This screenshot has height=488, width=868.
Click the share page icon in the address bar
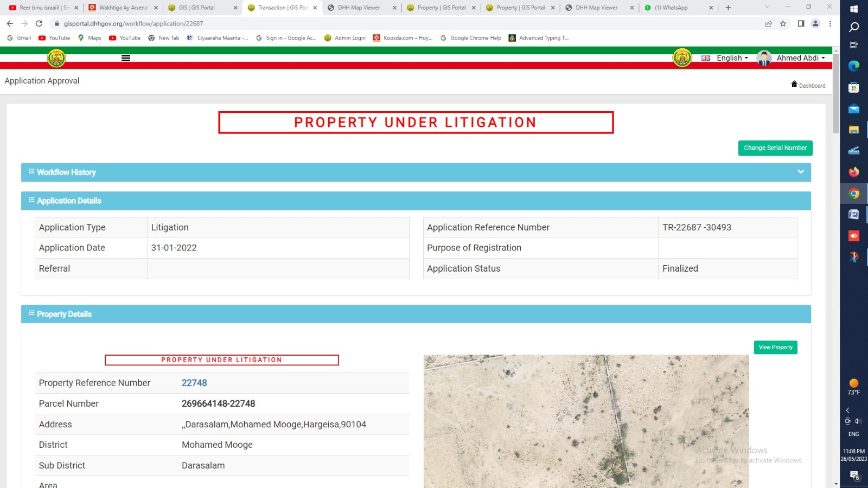(x=768, y=23)
